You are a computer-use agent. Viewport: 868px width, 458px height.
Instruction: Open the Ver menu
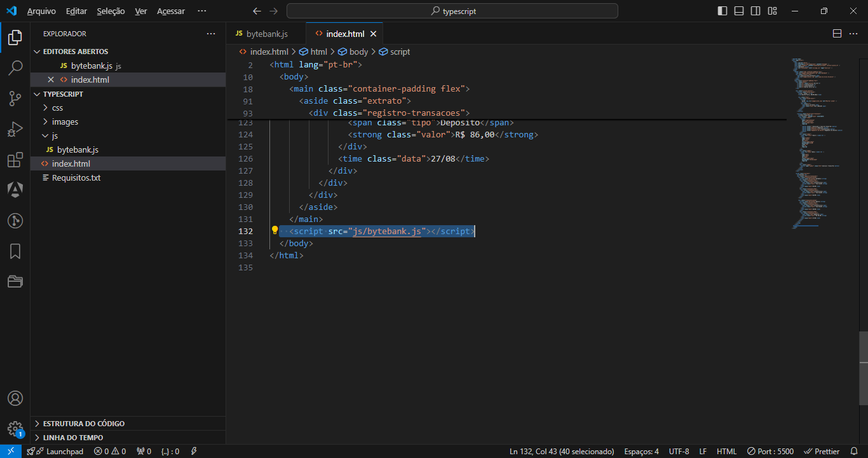point(141,11)
